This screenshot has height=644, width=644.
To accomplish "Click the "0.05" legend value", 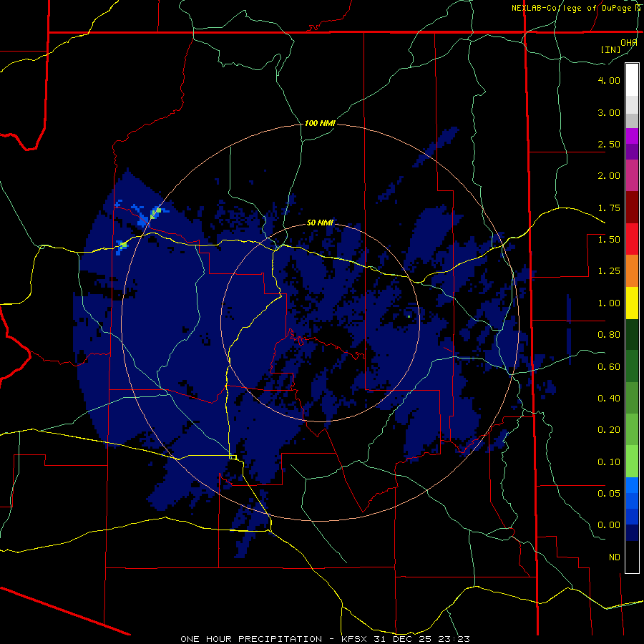I will (x=609, y=494).
